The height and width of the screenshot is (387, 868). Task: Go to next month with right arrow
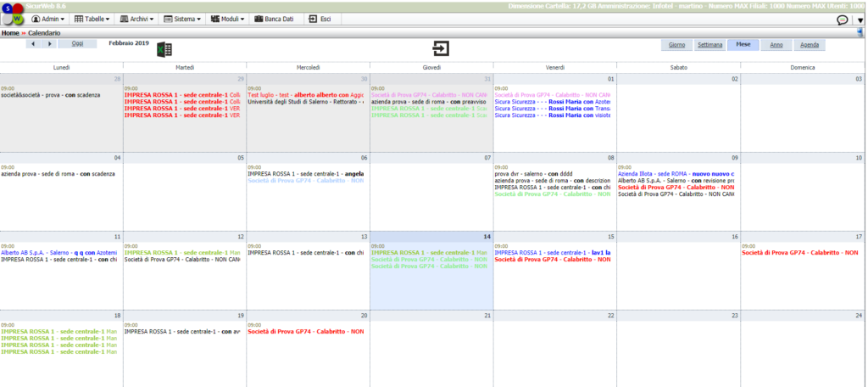pyautogui.click(x=48, y=44)
